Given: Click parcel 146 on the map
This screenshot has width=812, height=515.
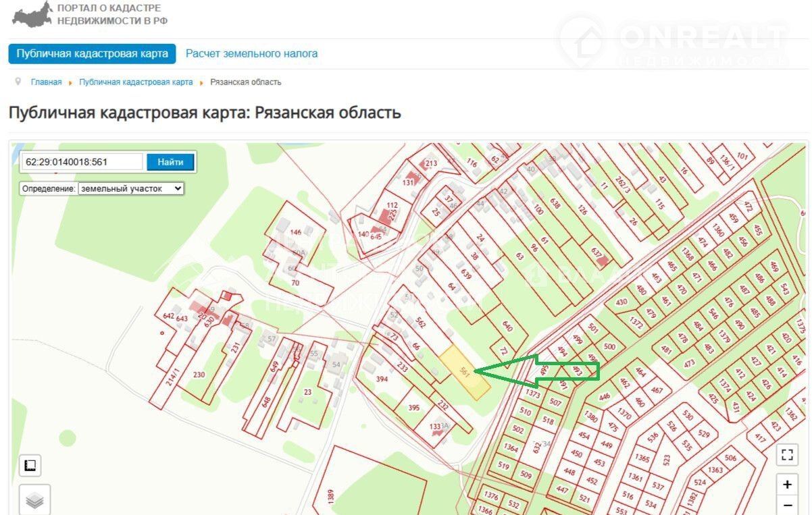Looking at the screenshot, I should coord(295,232).
